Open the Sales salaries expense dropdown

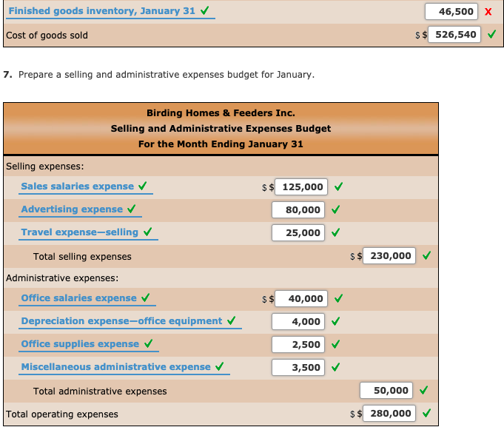coord(86,186)
